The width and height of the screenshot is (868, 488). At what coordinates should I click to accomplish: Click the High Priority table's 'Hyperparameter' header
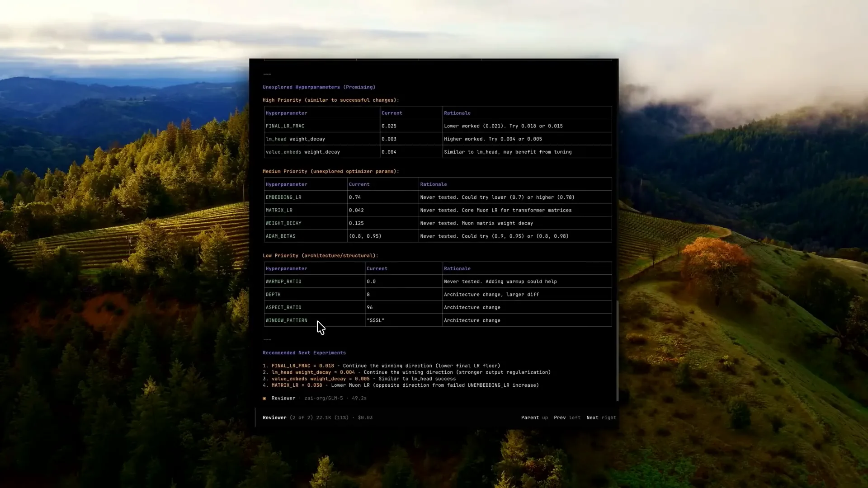286,113
